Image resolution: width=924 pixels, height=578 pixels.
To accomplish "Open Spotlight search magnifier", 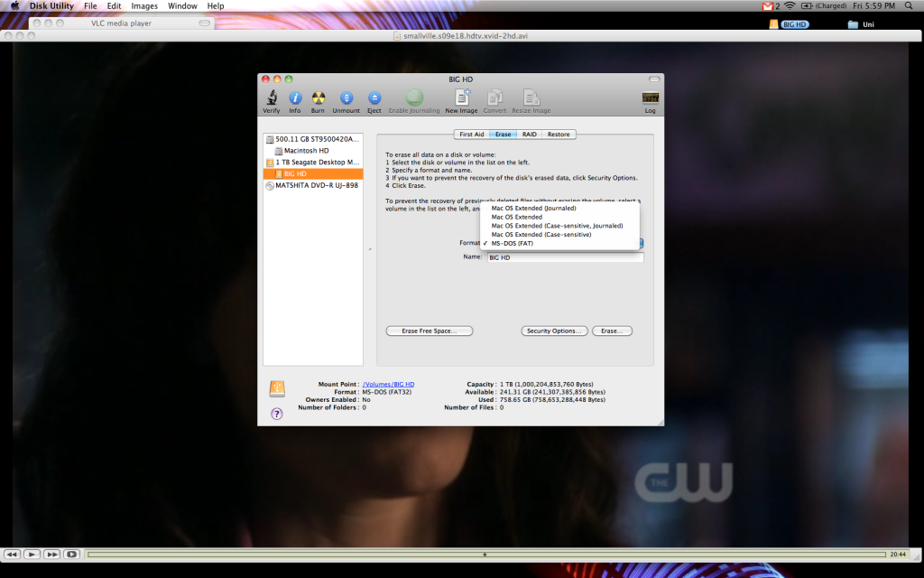I will [x=909, y=6].
